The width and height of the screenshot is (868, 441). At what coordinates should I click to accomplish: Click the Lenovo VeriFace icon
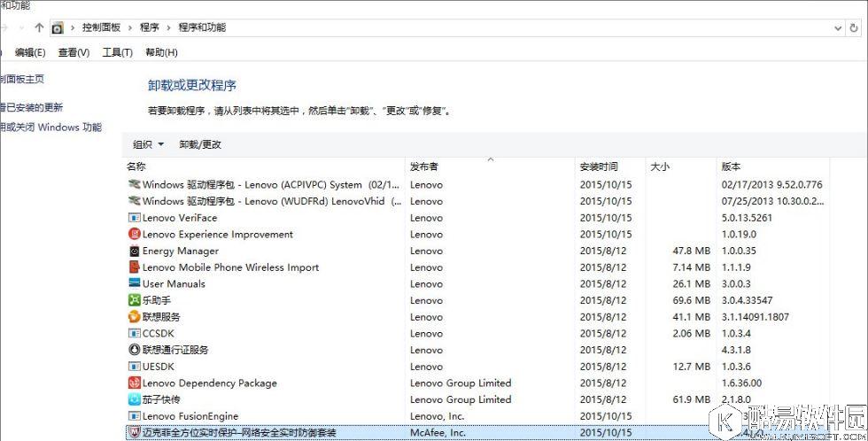coord(134,218)
